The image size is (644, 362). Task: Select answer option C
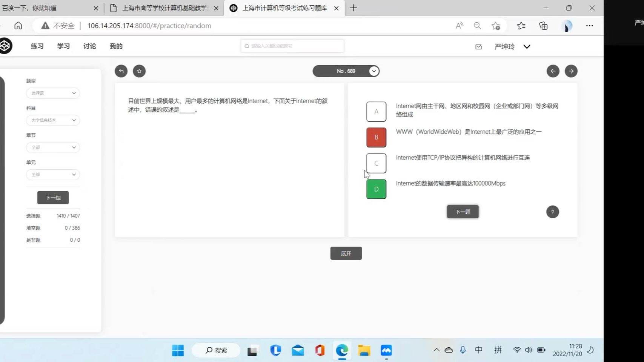(376, 163)
